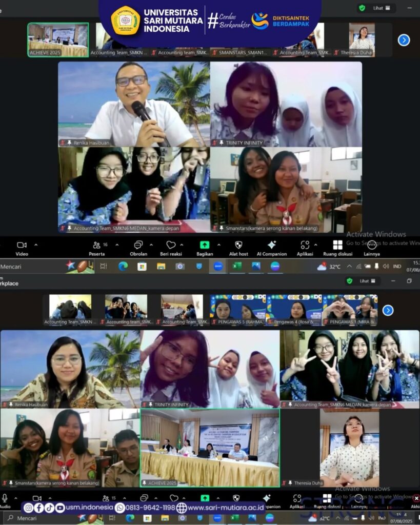Select PENGAWAS 5 thumbnail in lower strip
This screenshot has width=420, height=525.
pos(238,310)
